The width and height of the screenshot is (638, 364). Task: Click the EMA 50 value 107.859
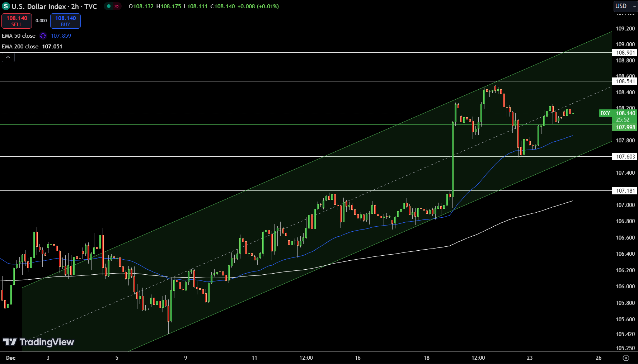coord(61,36)
